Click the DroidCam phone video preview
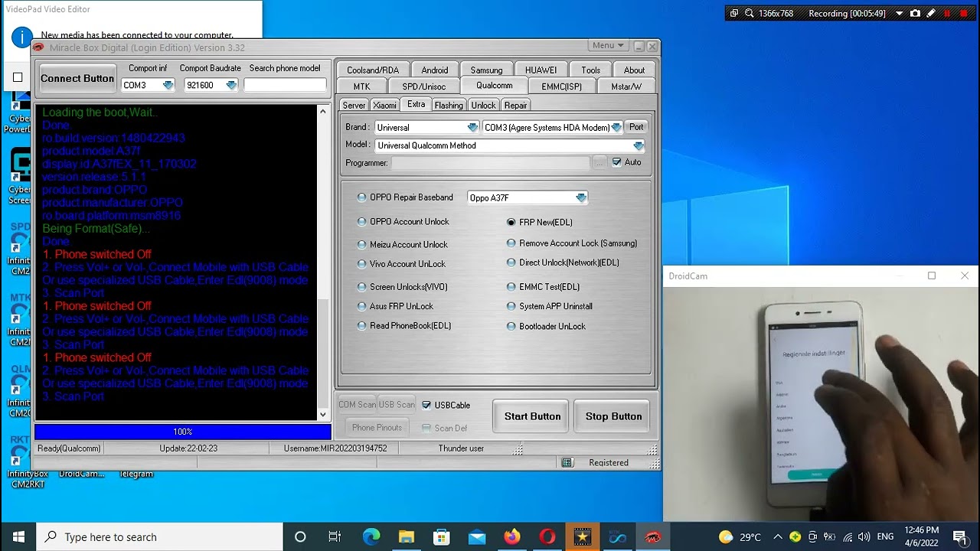The width and height of the screenshot is (980, 551). click(x=822, y=403)
